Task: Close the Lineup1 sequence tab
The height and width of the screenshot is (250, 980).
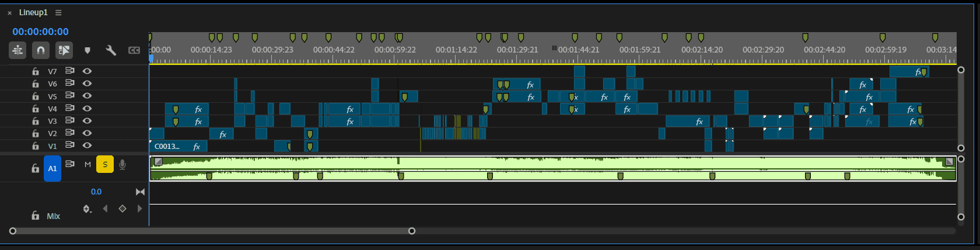Action: coord(9,13)
